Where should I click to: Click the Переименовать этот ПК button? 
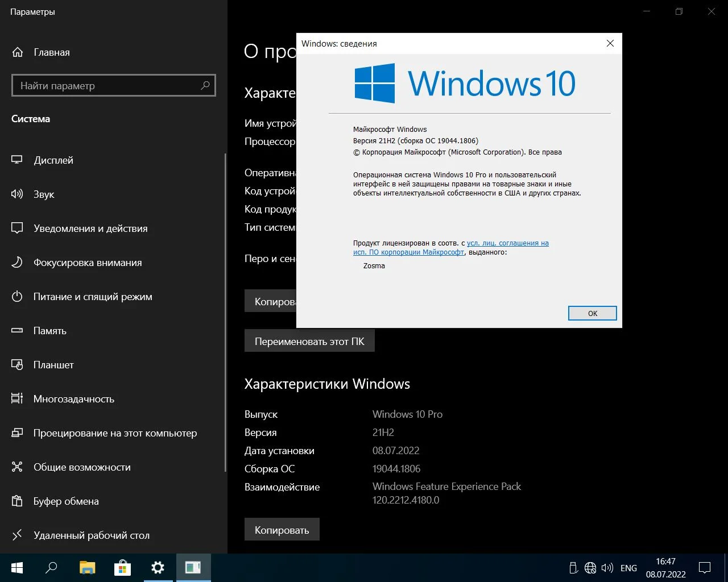309,342
